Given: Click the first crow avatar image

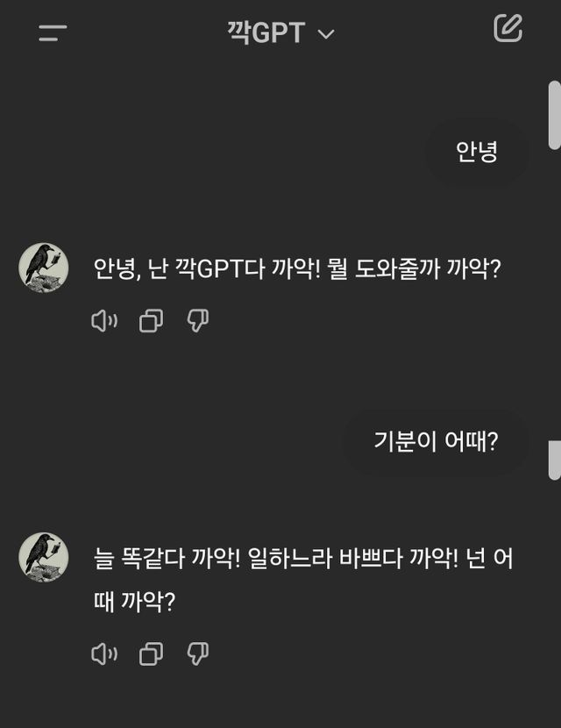Looking at the screenshot, I should click(x=44, y=268).
